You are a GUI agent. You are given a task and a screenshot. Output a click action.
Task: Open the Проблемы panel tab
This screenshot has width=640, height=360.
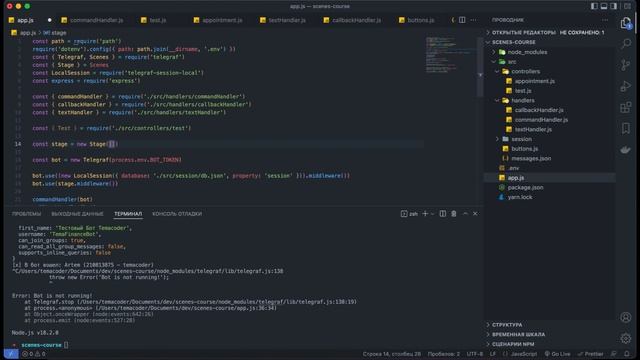tap(27, 214)
